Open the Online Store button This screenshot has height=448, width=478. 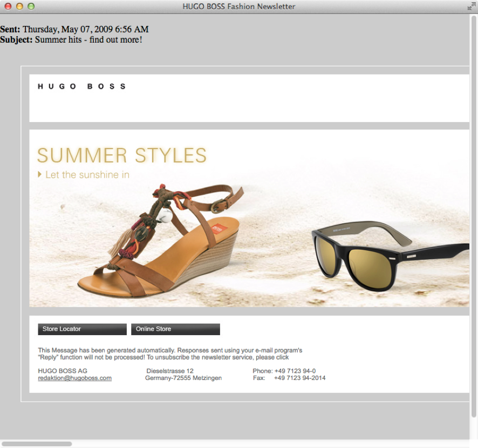point(175,329)
